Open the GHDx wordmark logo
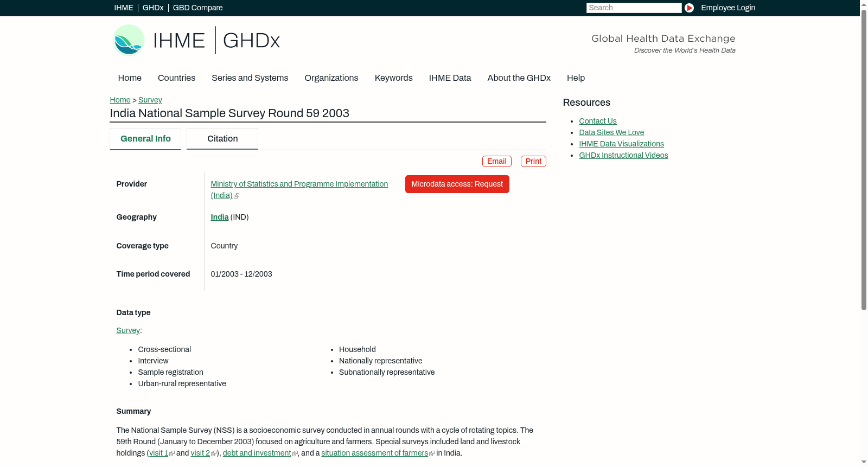 (x=251, y=41)
